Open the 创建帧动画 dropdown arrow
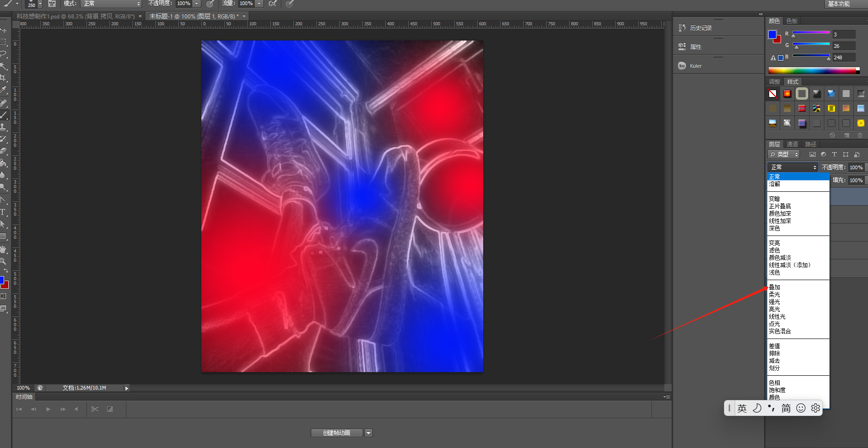Image resolution: width=868 pixels, height=448 pixels. coord(368,433)
